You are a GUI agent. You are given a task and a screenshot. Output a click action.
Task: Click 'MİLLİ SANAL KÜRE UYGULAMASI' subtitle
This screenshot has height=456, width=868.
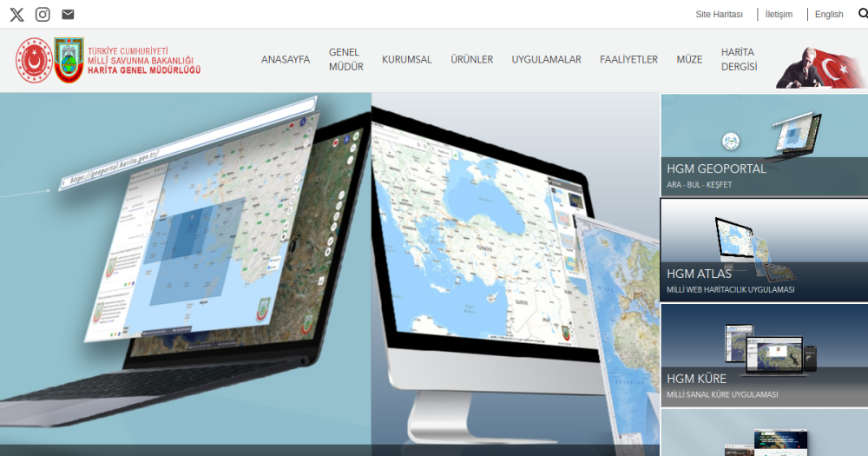[x=722, y=394]
